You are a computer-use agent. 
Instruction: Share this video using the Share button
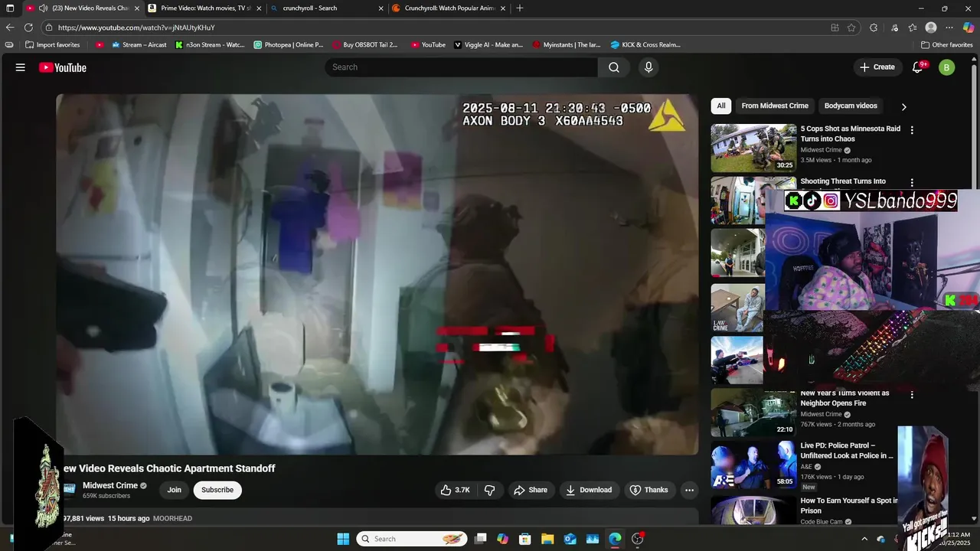531,490
